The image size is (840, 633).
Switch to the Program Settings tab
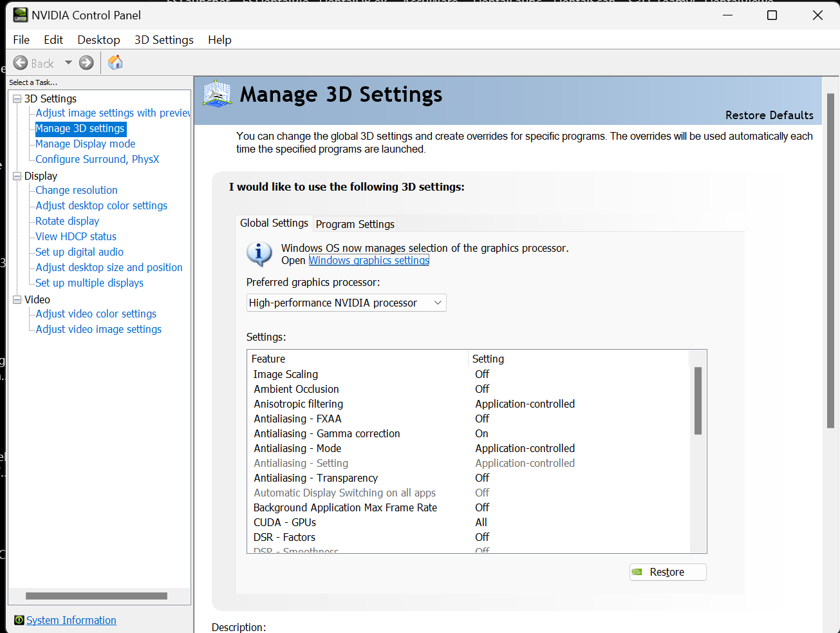point(355,224)
